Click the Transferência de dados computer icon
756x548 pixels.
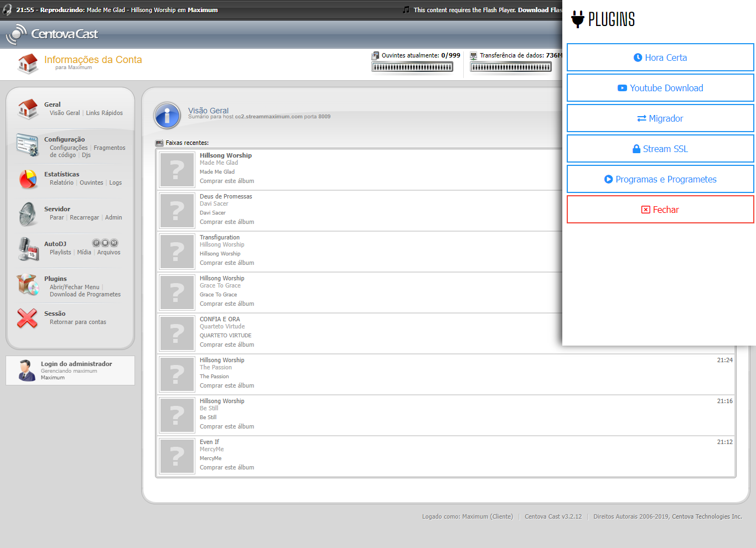(473, 55)
